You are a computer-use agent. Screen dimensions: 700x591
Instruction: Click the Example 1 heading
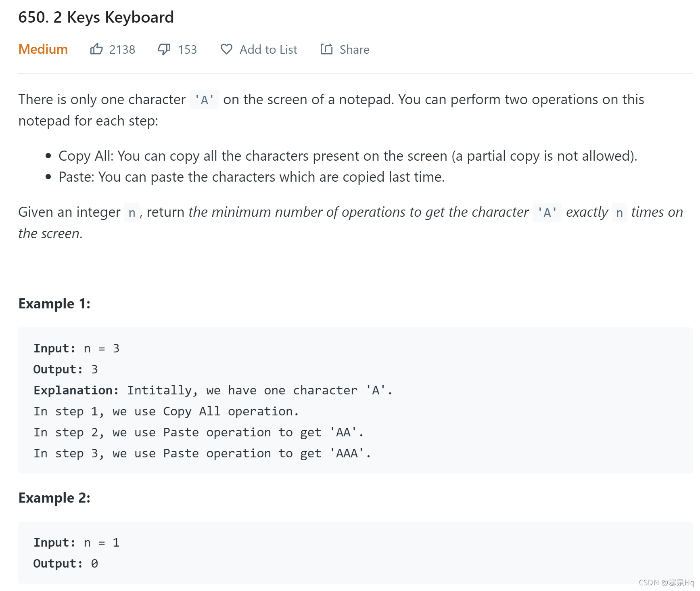coord(54,304)
